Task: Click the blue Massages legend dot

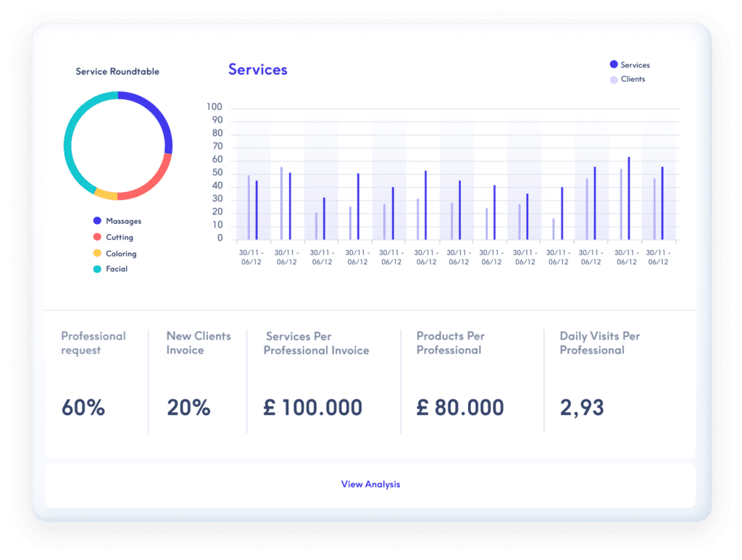Action: coord(97,221)
